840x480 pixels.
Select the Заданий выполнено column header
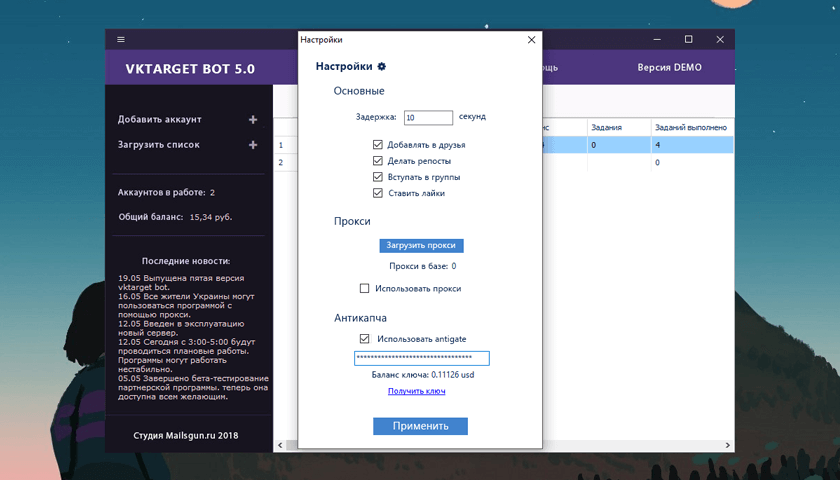pos(692,128)
